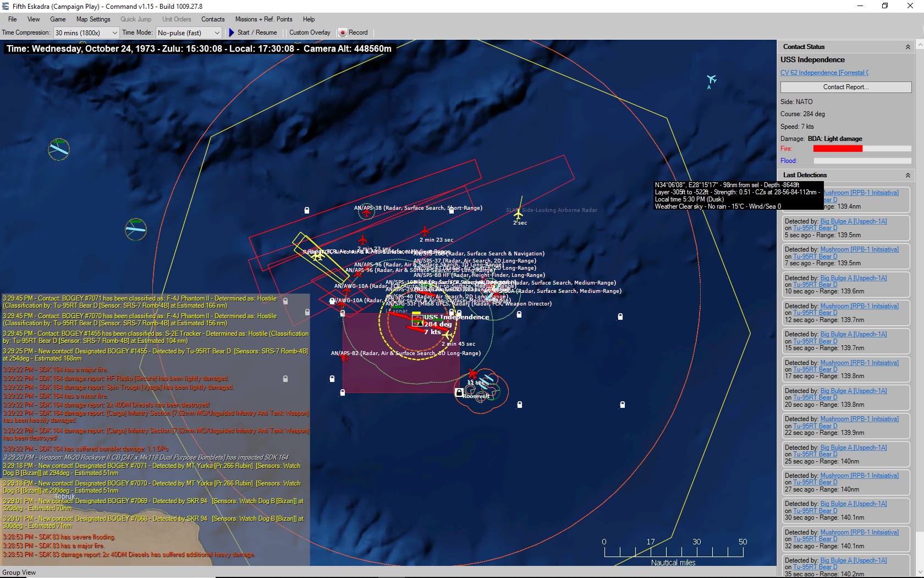924x578 pixels.
Task: Click the blue Start / Resume play arrow
Action: pos(232,32)
